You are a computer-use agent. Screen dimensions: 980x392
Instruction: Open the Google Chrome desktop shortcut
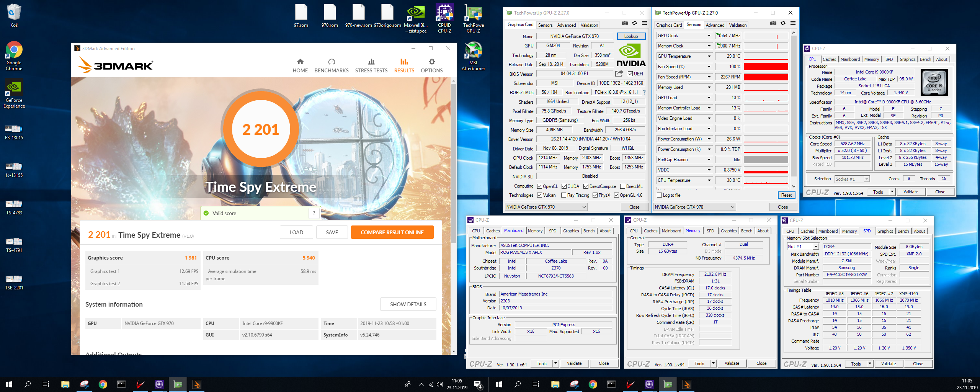point(14,56)
